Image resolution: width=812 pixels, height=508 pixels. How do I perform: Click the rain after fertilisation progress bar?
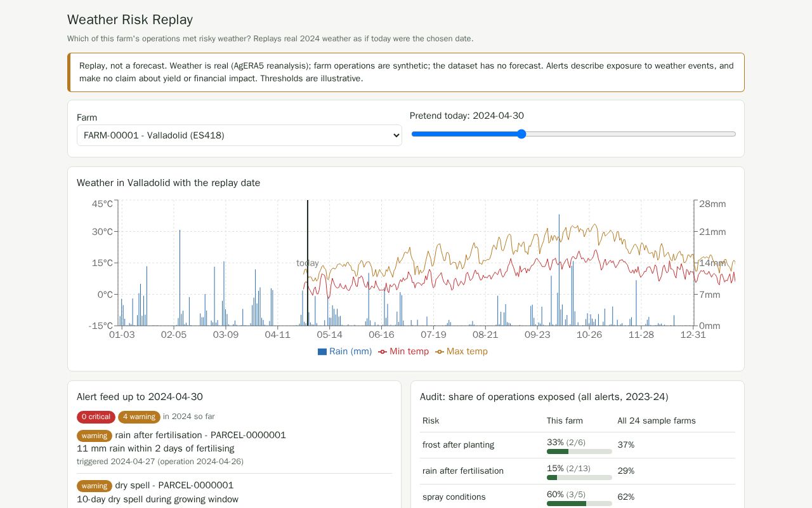[579, 478]
